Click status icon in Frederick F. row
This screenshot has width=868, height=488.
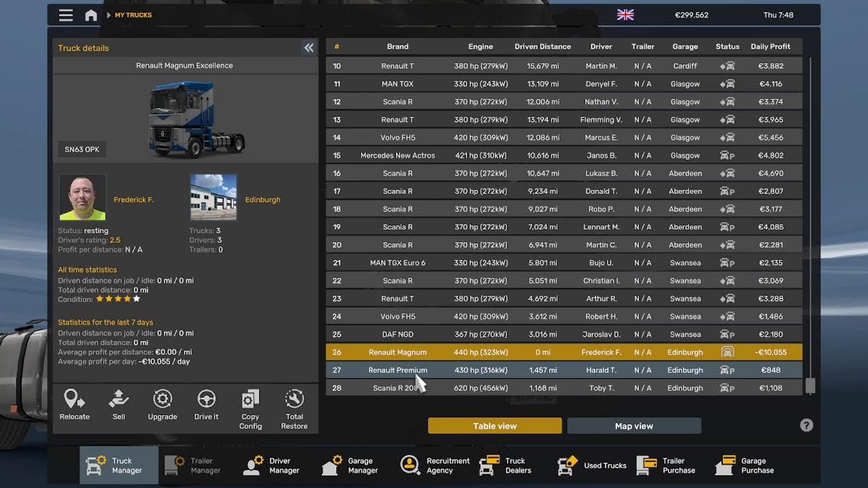coord(727,352)
